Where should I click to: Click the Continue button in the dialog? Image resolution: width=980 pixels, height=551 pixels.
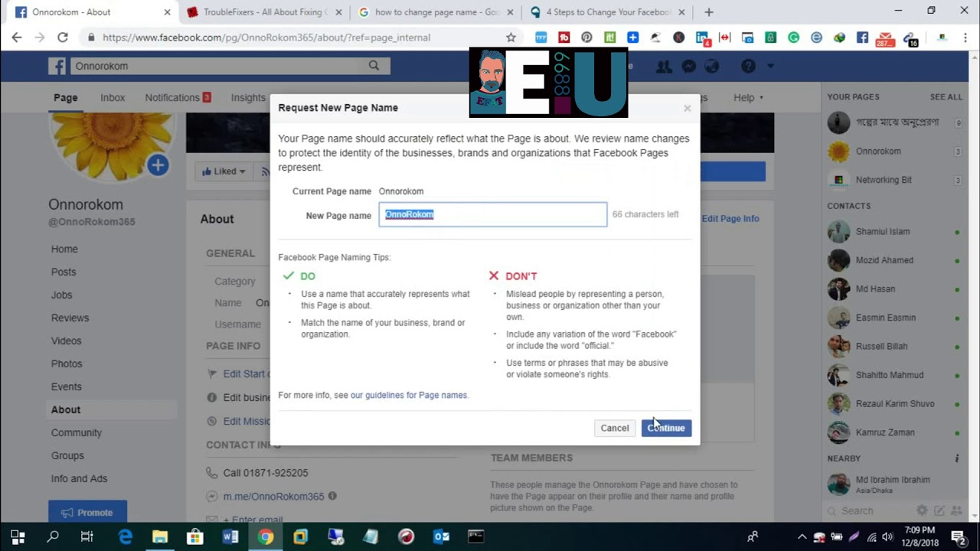pos(666,428)
